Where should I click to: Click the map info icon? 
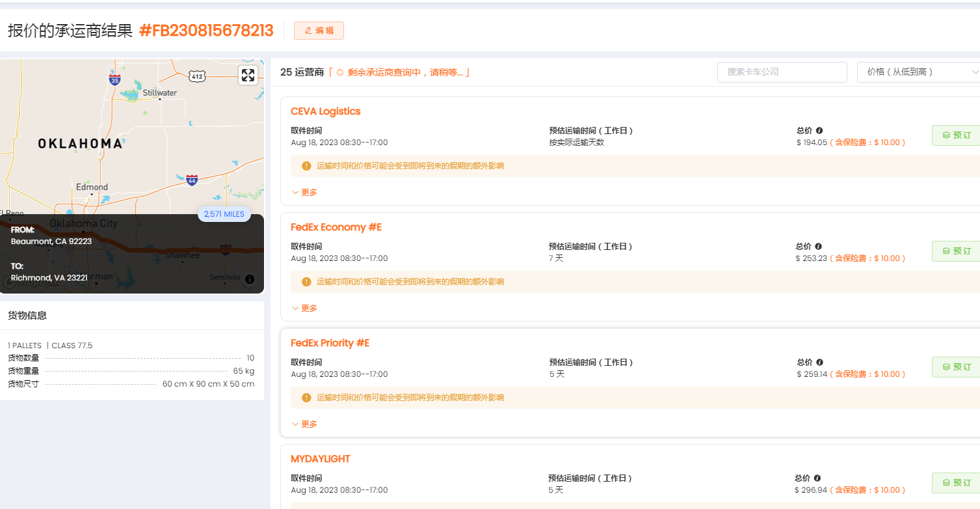click(250, 279)
